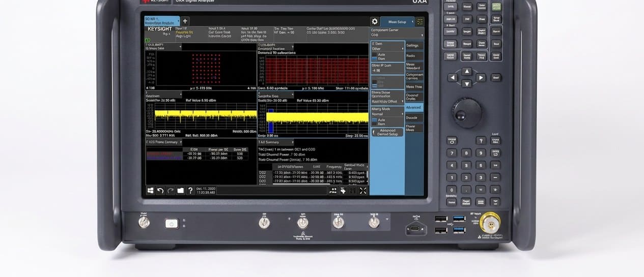
Task: Open the Meas Setup dropdown
Action: pyautogui.click(x=398, y=21)
